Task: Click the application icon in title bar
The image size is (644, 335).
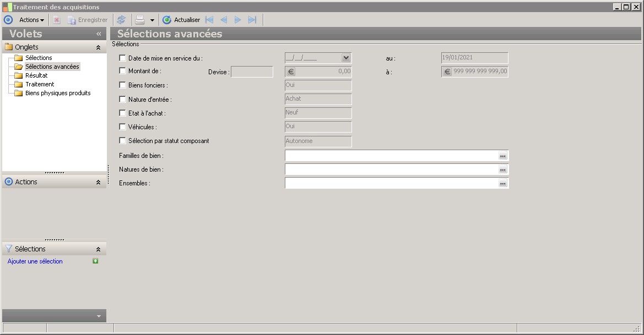Action: tap(7, 7)
